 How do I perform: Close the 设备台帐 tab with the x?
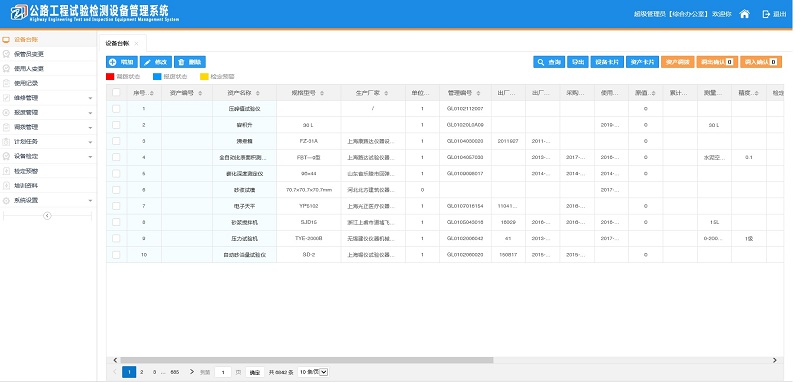(136, 44)
